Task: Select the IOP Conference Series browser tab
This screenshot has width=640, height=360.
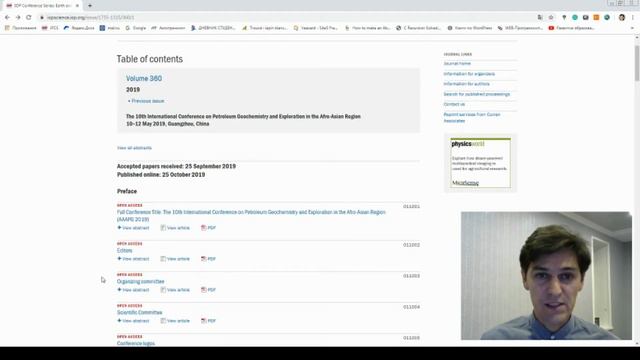Action: tap(42, 6)
